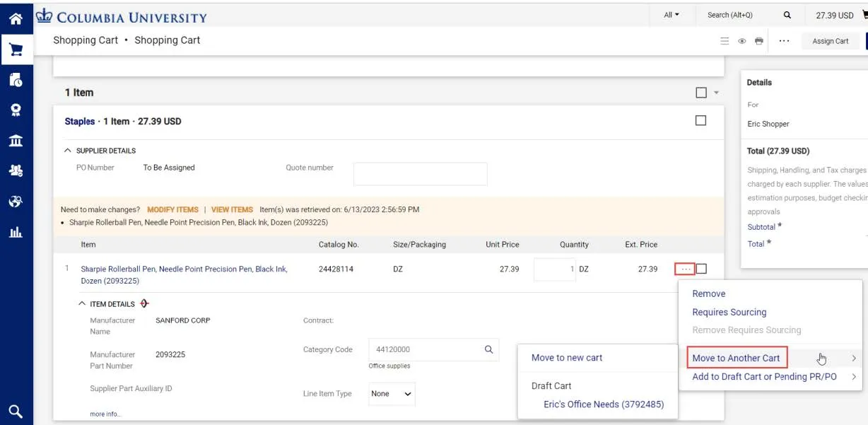Open the Sourcing globe sidebar icon
The image size is (868, 425).
click(x=16, y=202)
